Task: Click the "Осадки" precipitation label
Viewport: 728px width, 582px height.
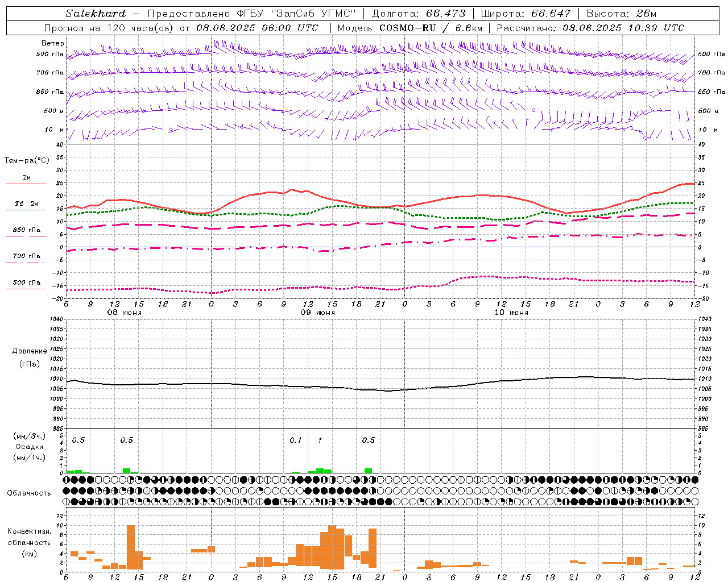Action: (29, 447)
